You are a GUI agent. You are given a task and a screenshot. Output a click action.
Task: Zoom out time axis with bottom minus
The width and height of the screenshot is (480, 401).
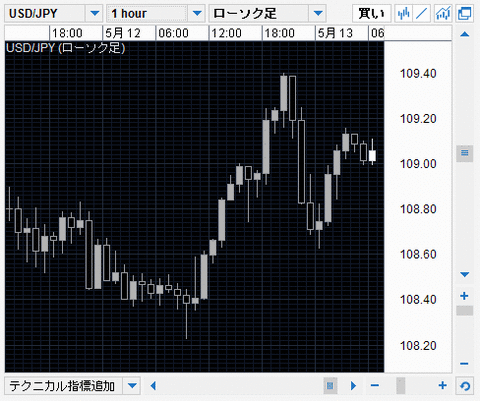click(375, 386)
